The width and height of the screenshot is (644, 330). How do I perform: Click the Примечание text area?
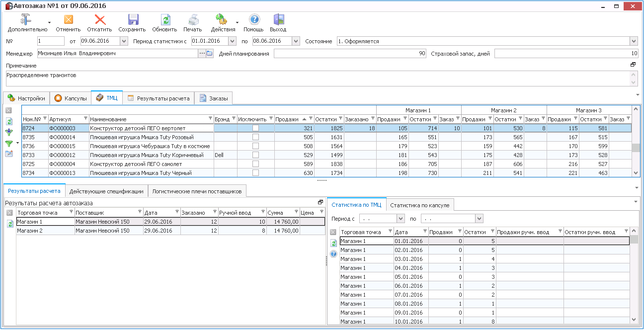318,78
